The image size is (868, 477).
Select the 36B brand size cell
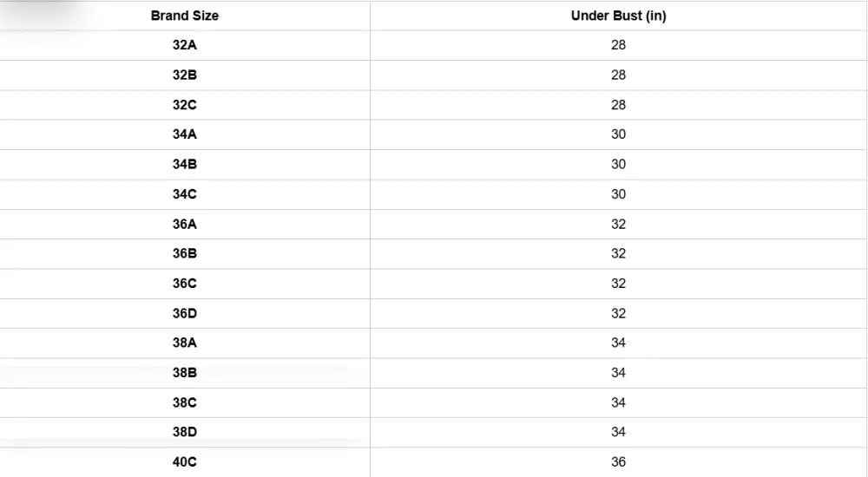[185, 253]
